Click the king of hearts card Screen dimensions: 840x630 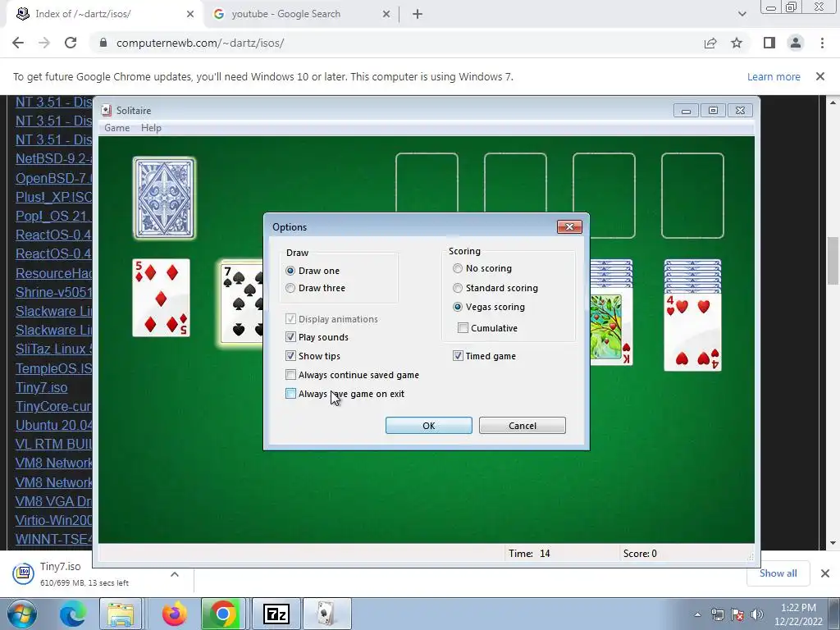click(611, 328)
